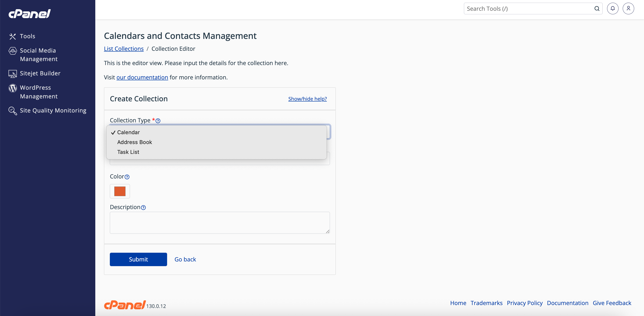The height and width of the screenshot is (316, 644).
Task: Open Social Media Management icon
Action: coord(13,51)
